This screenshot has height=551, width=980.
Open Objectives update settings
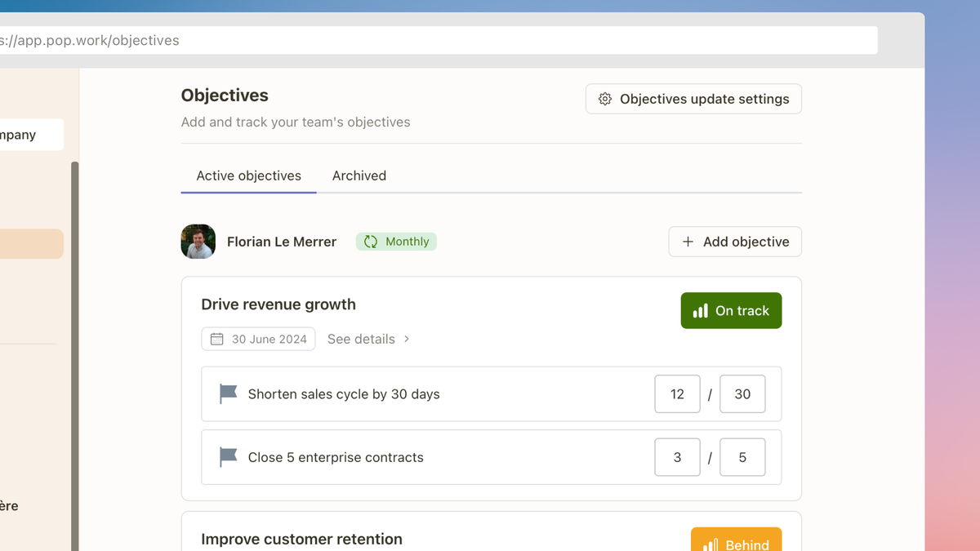(693, 99)
